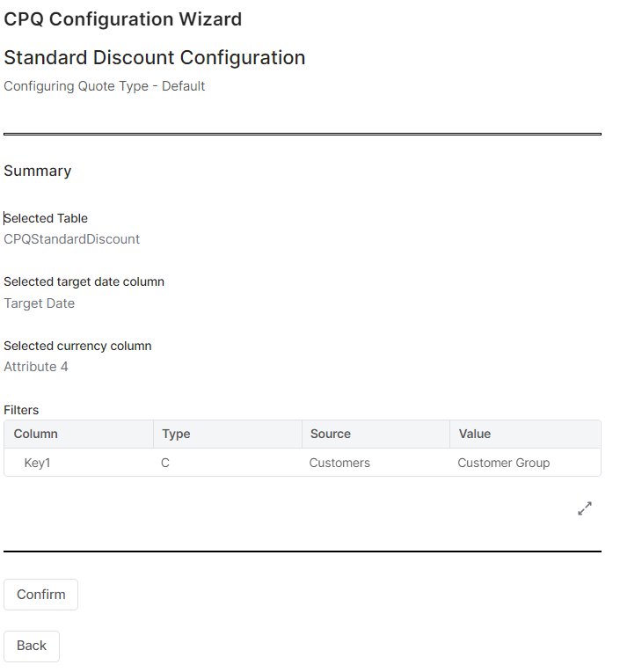The image size is (620, 672).
Task: Click the Source column header
Action: [330, 434]
